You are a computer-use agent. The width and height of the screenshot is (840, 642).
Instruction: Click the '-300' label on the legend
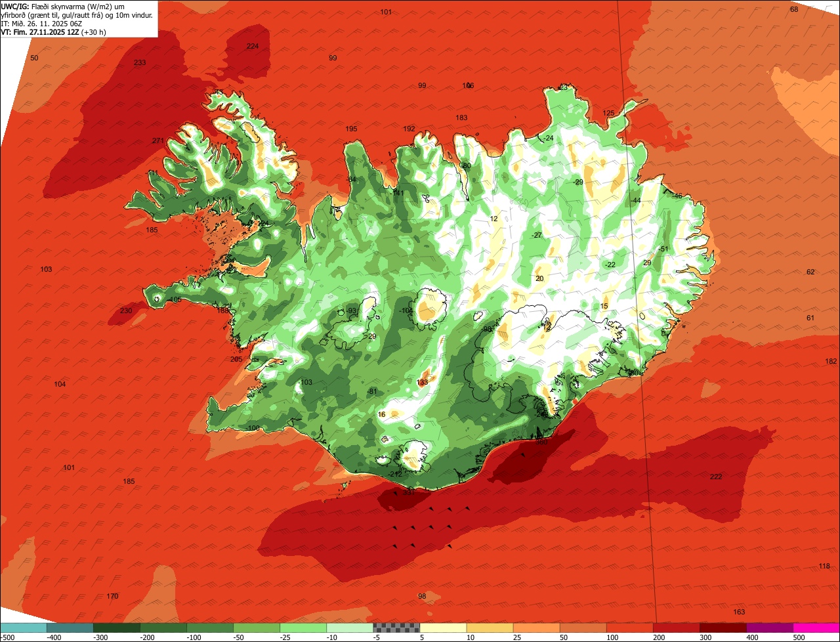click(100, 637)
